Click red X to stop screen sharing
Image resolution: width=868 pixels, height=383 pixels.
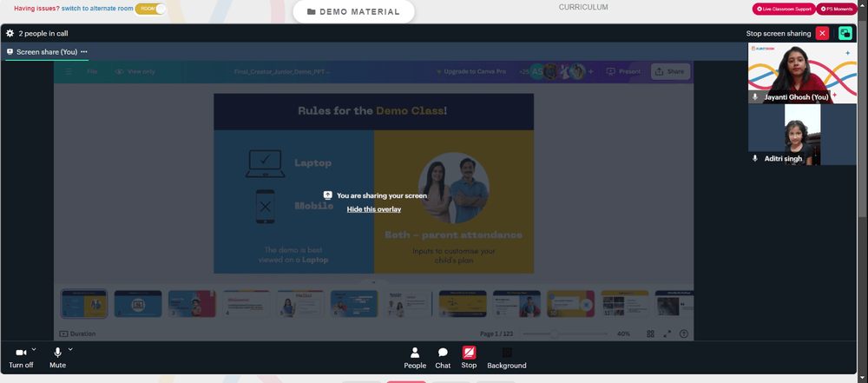coord(822,33)
